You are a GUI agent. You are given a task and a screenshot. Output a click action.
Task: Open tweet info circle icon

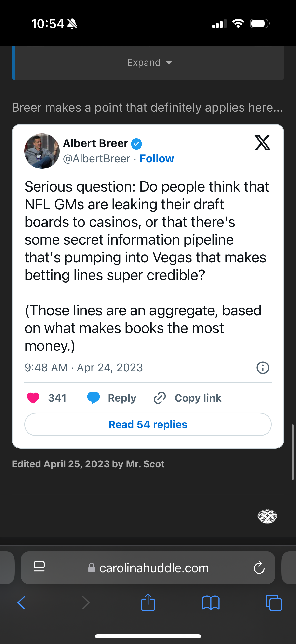[263, 367]
